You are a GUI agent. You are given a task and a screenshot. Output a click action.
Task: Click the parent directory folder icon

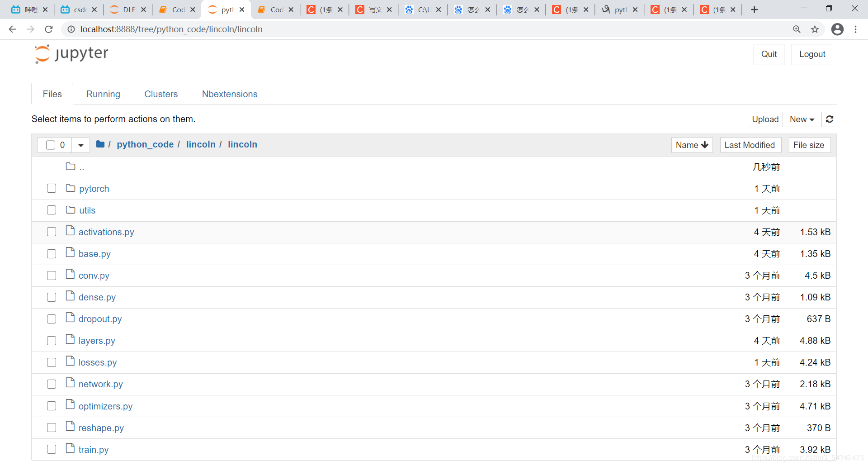point(70,166)
